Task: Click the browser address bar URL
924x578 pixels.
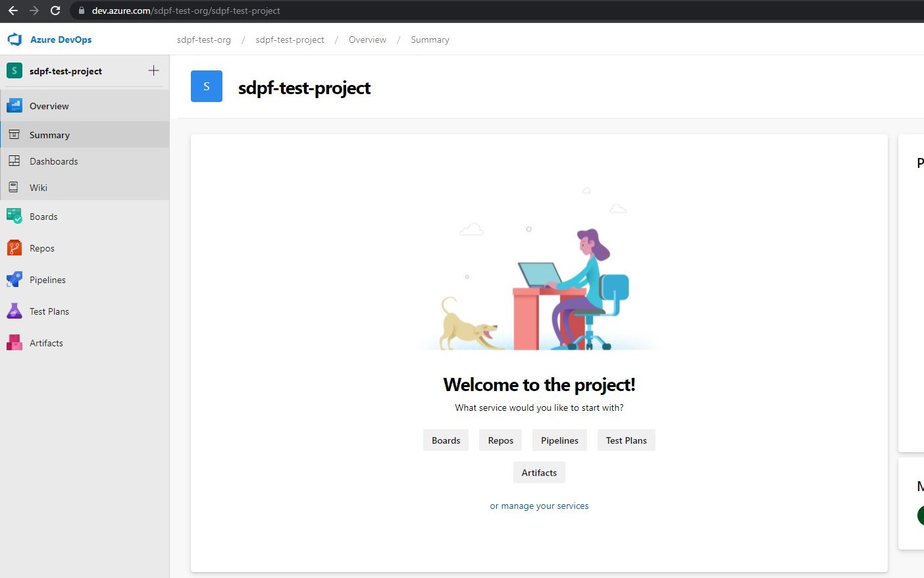Action: click(x=186, y=11)
